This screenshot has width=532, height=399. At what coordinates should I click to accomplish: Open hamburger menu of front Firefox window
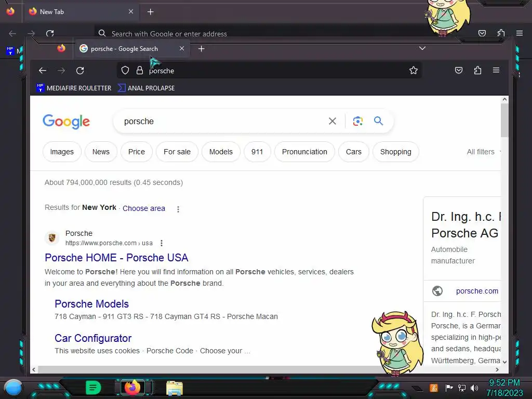tap(496, 70)
